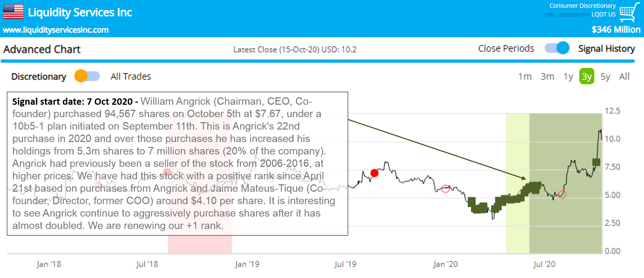Click the hollow red circle near 5.00 level
The width and height of the screenshot is (644, 278).
[562, 194]
